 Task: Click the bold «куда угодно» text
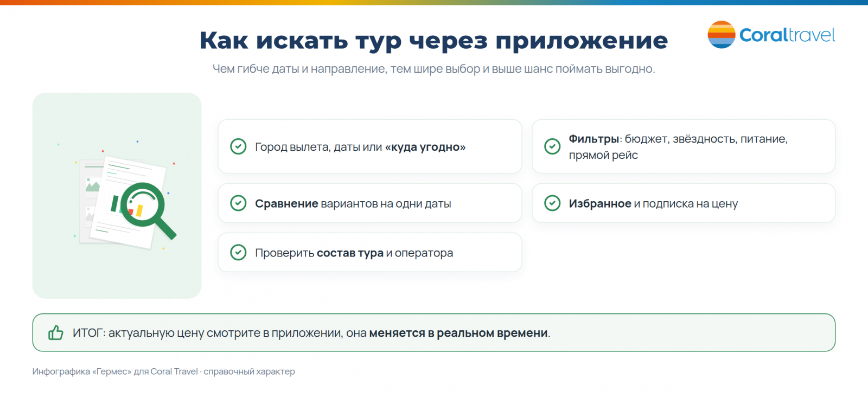pyautogui.click(x=425, y=147)
